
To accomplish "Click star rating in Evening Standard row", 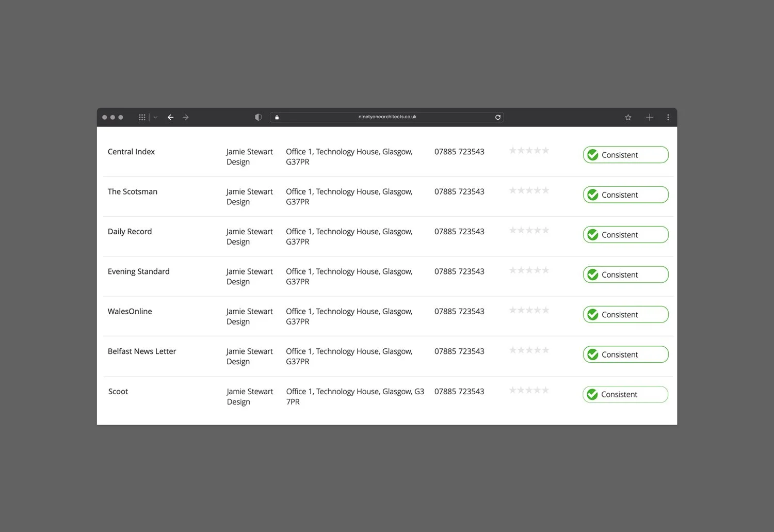I will [529, 270].
